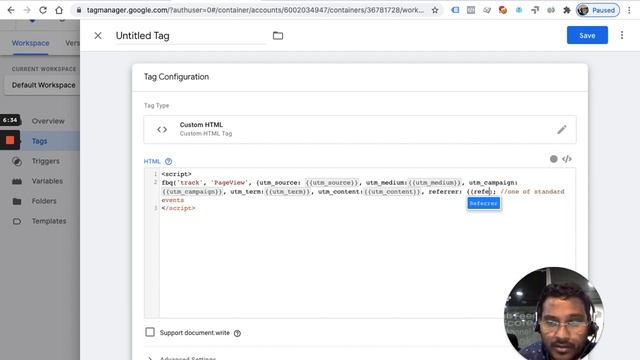Open Tags in sidebar
The width and height of the screenshot is (640, 360).
[x=40, y=141]
